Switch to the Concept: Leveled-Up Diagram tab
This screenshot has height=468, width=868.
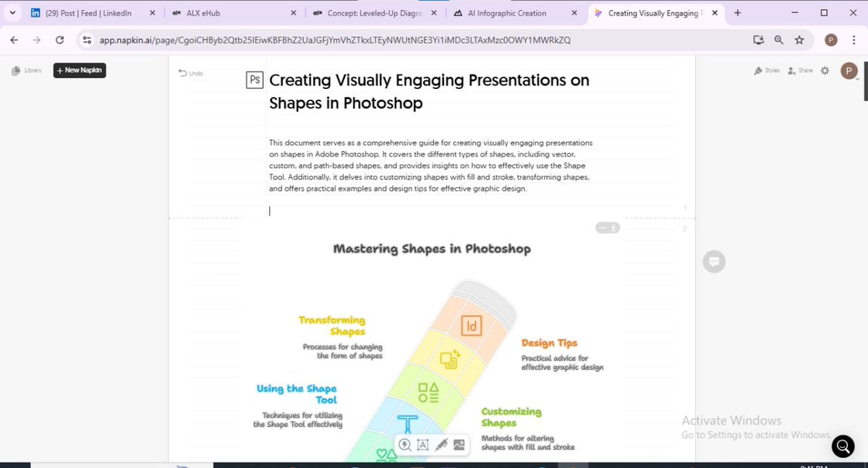[x=375, y=13]
